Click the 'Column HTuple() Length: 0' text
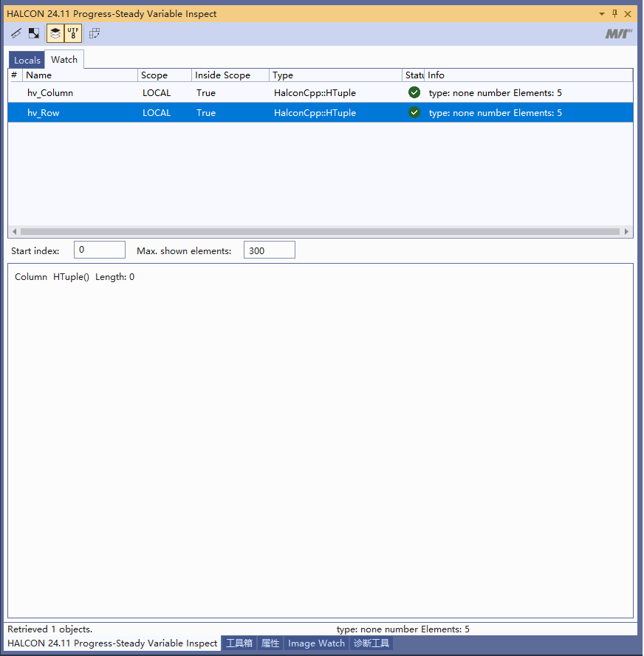Viewport: 644px width, 656px height. pyautogui.click(x=75, y=277)
